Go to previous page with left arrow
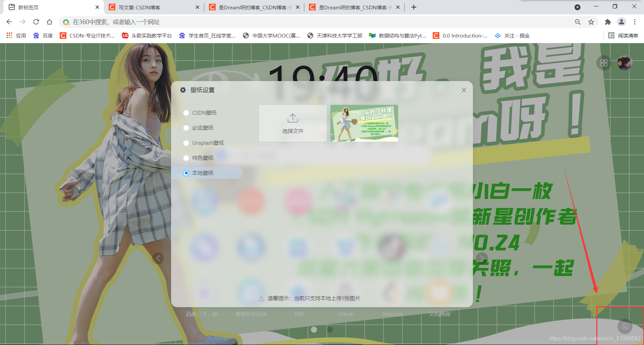Screen dimensions: 644x345 tap(158, 258)
